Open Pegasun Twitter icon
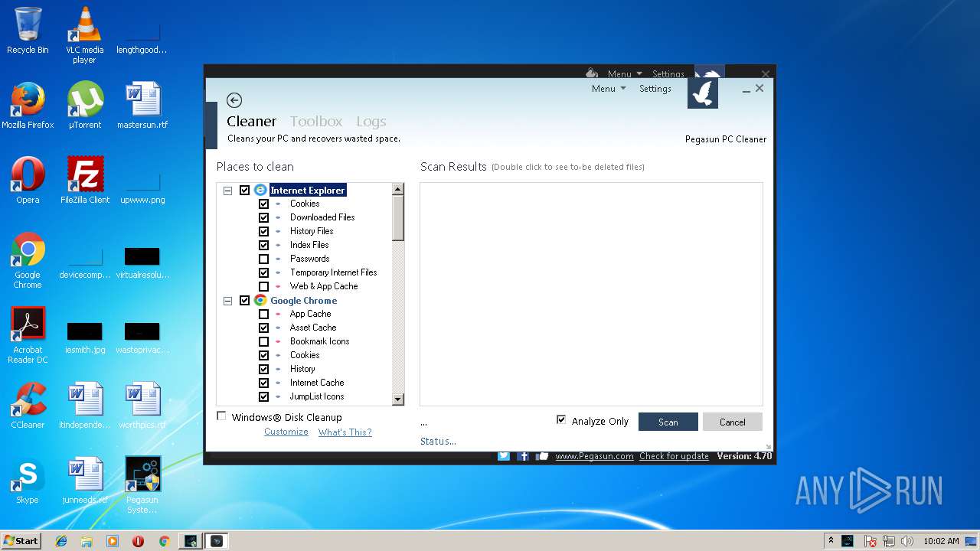 pos(504,456)
